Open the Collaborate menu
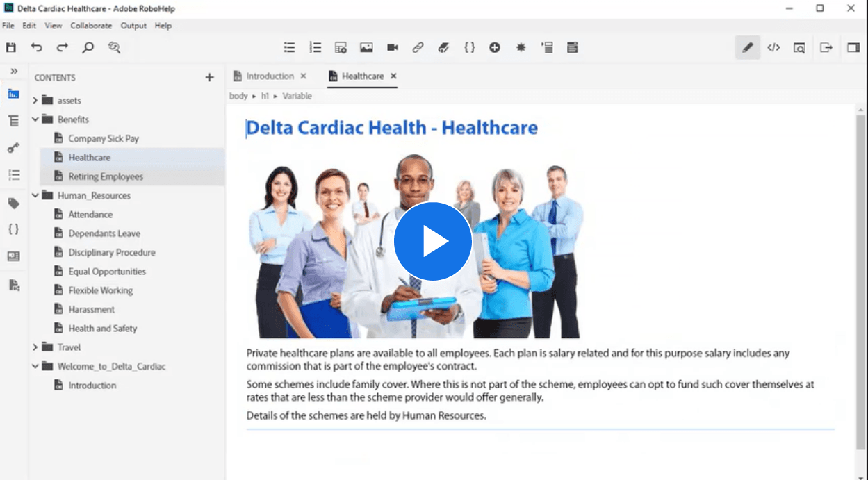868x480 pixels. click(91, 26)
